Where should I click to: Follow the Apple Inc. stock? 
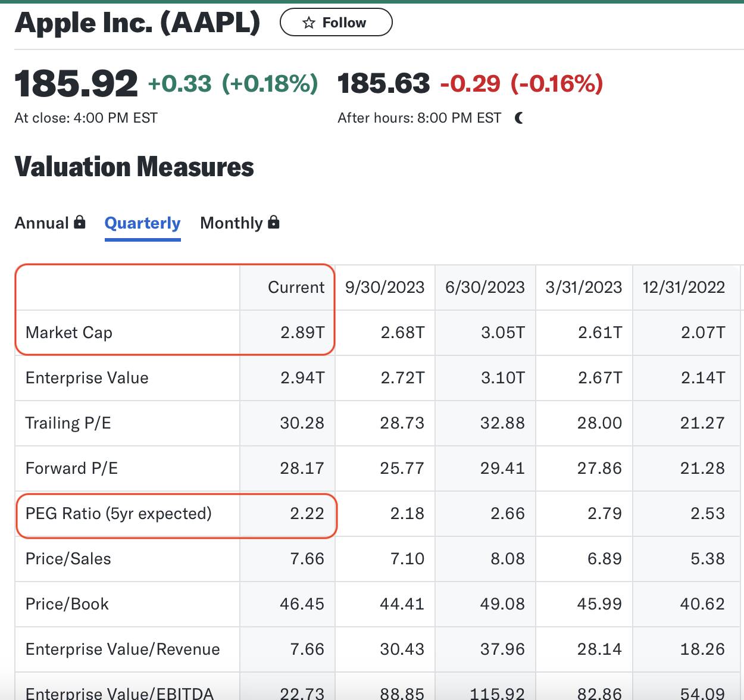pyautogui.click(x=336, y=23)
